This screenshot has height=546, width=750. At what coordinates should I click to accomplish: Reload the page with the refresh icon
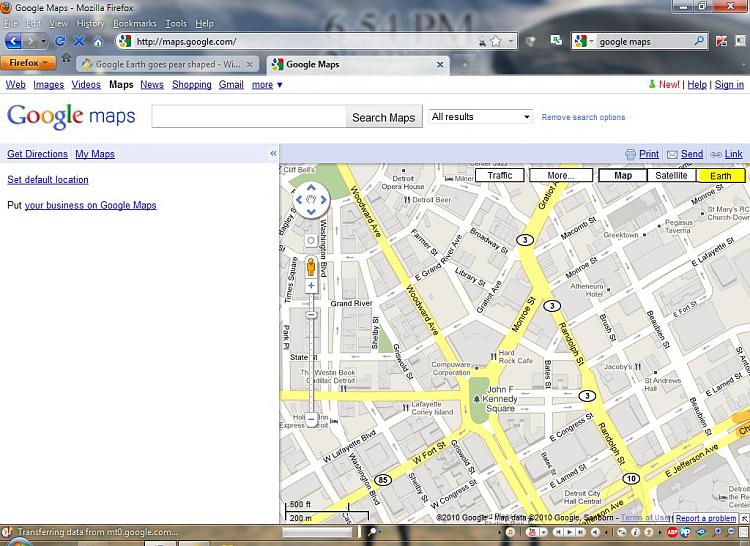(60, 41)
